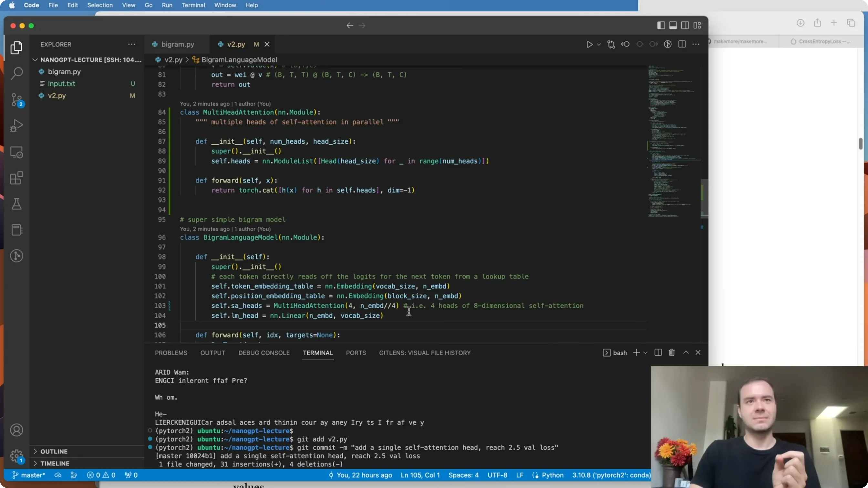
Task: Open the Testing flask view
Action: (16, 204)
